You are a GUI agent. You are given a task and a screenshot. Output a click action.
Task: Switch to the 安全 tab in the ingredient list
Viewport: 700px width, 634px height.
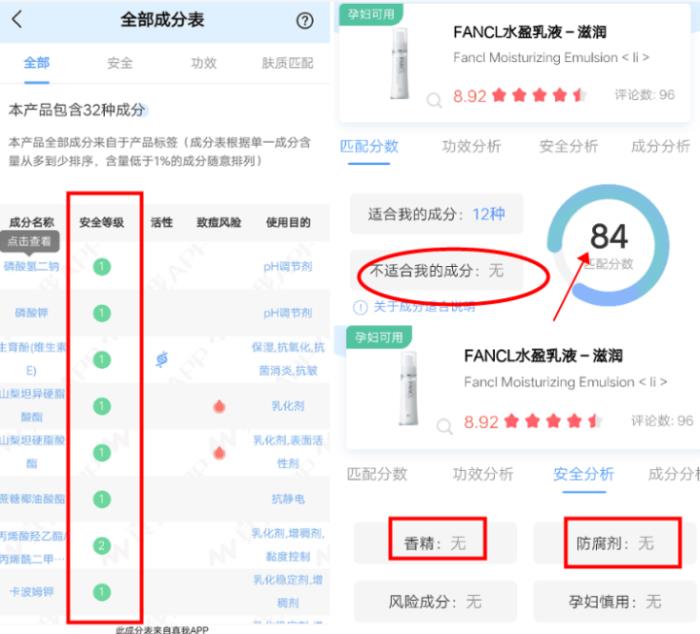120,63
